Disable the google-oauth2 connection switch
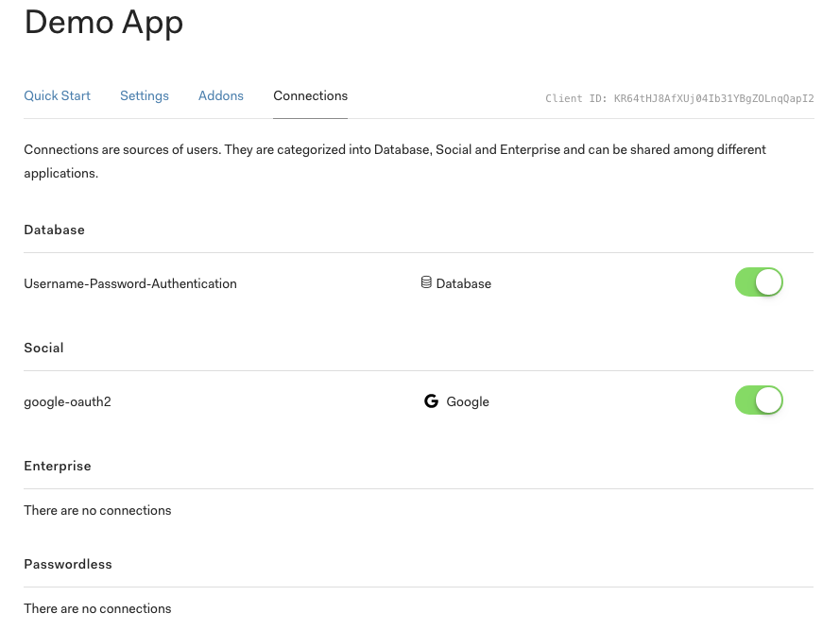This screenshot has width=840, height=630. click(759, 400)
